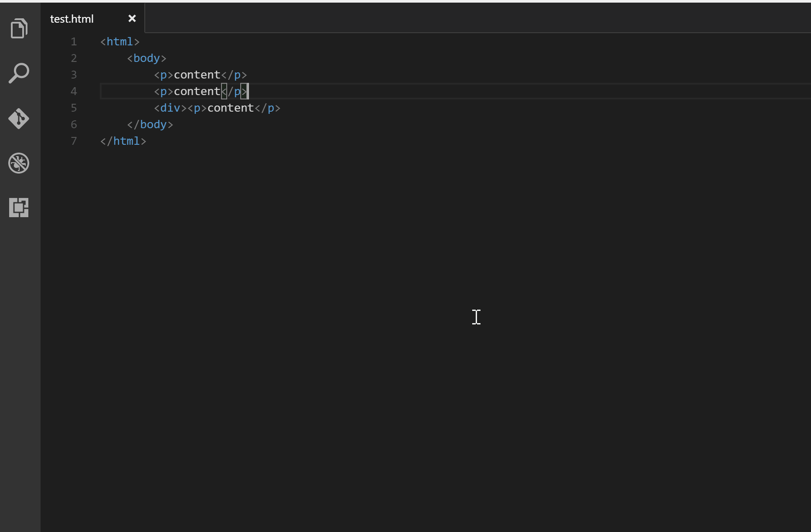This screenshot has height=532, width=811.
Task: Select the Debug icon in activity bar
Action: pos(19,163)
